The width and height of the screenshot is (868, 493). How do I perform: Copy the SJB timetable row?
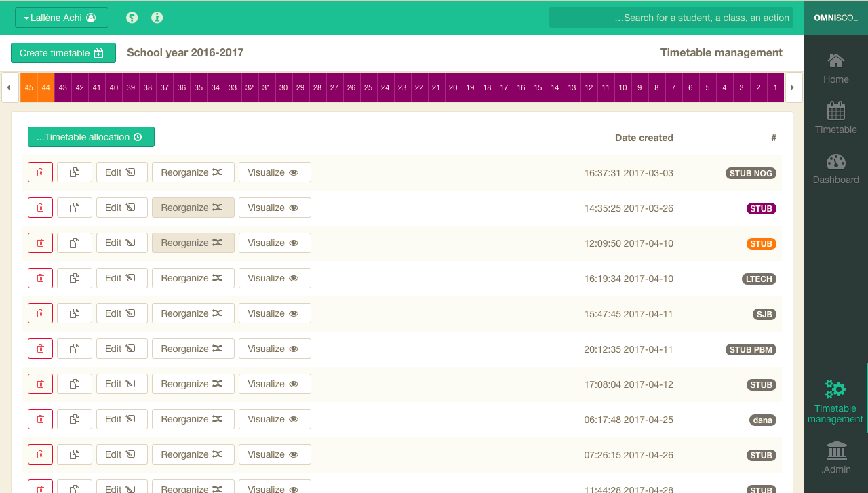(x=75, y=313)
